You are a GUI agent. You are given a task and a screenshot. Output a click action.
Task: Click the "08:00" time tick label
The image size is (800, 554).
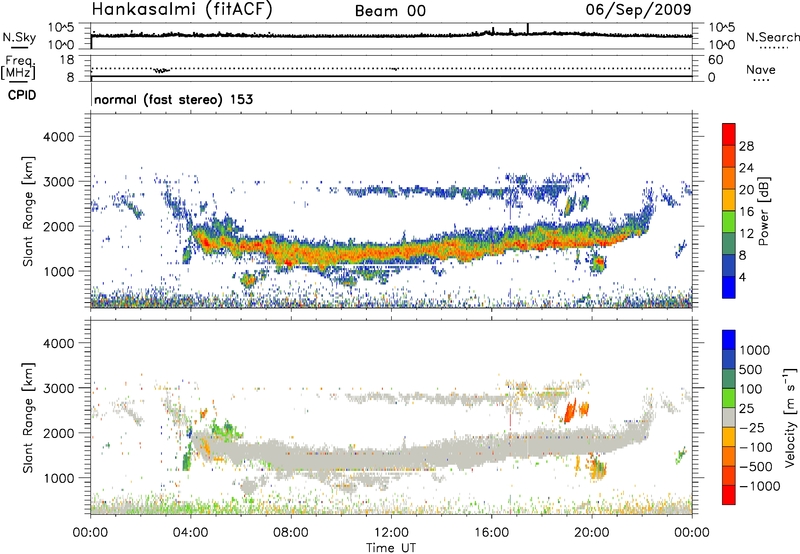[x=291, y=533]
